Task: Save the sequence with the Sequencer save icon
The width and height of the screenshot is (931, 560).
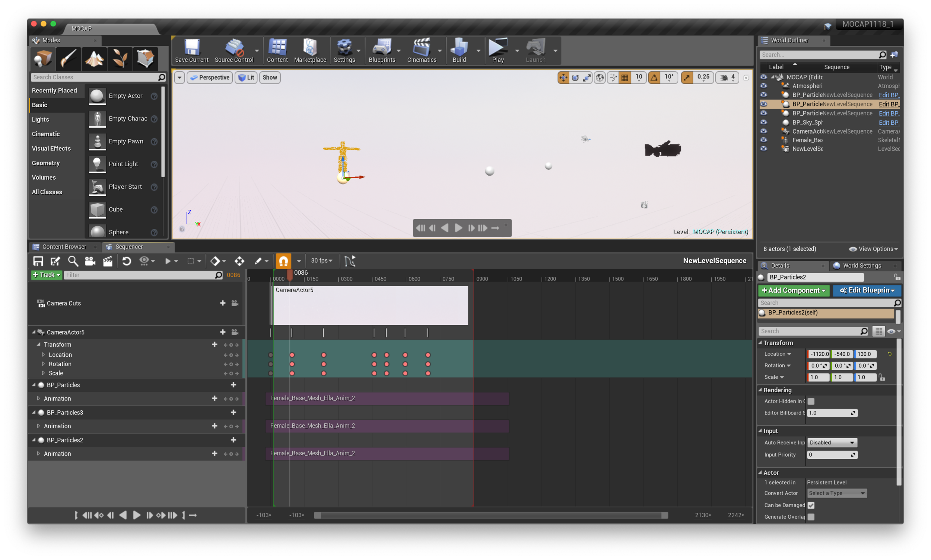Action: [x=38, y=261]
